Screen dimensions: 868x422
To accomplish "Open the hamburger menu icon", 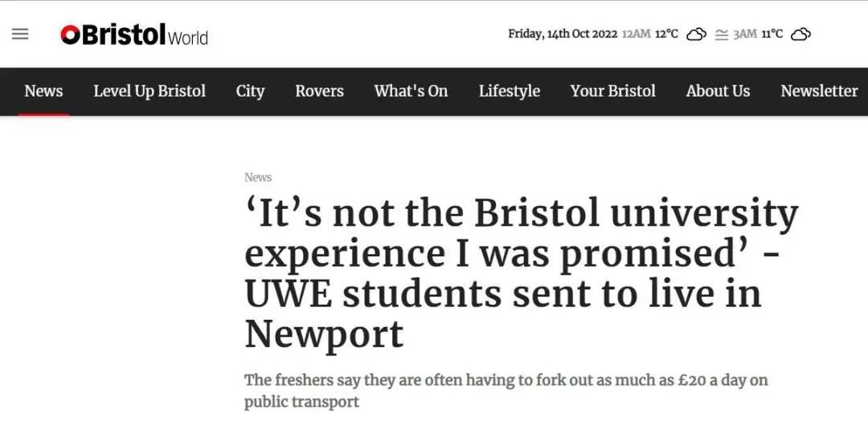I will coord(20,35).
